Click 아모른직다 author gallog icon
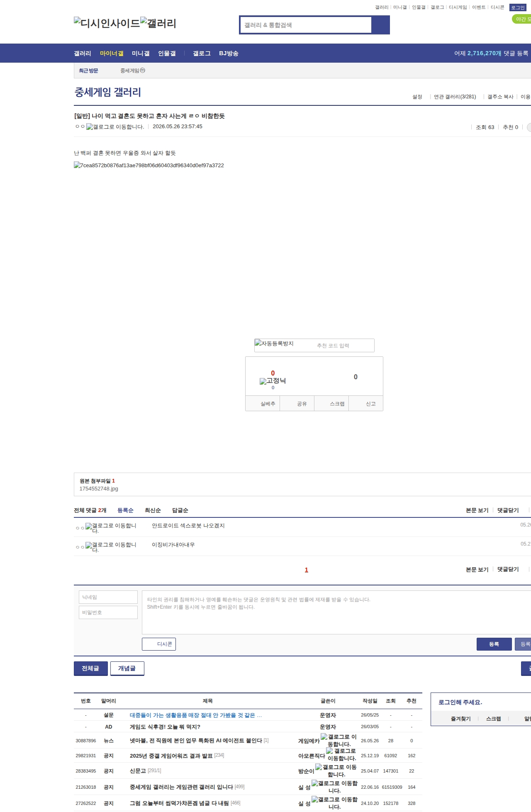The height and width of the screenshot is (812, 531). 341,755
